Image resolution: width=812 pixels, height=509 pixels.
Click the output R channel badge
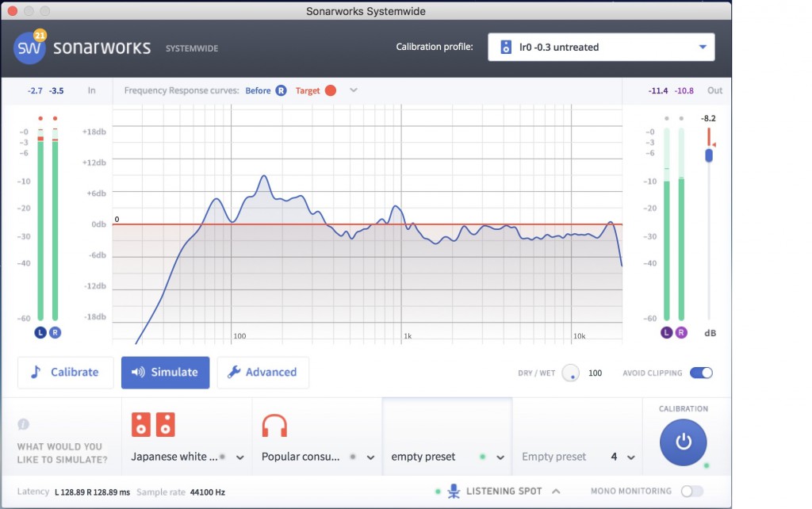[x=681, y=332]
